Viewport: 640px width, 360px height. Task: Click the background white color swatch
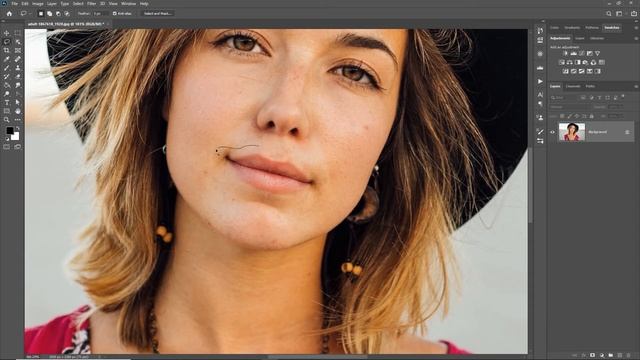[x=15, y=136]
